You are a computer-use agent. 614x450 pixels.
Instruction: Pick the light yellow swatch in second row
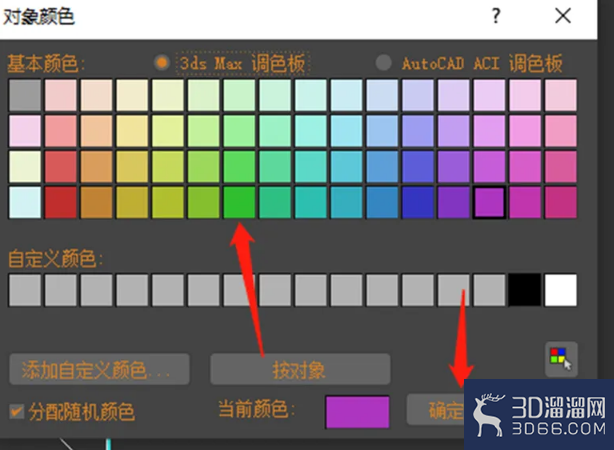132,131
